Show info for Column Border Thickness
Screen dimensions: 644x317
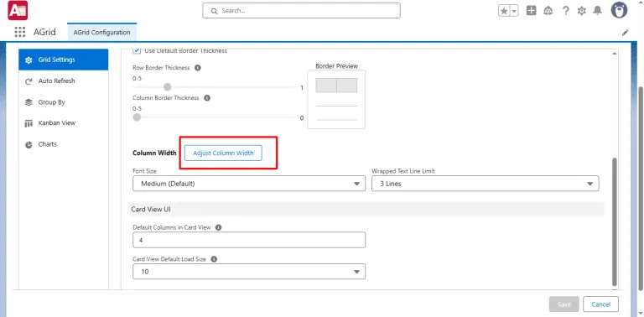tap(207, 98)
